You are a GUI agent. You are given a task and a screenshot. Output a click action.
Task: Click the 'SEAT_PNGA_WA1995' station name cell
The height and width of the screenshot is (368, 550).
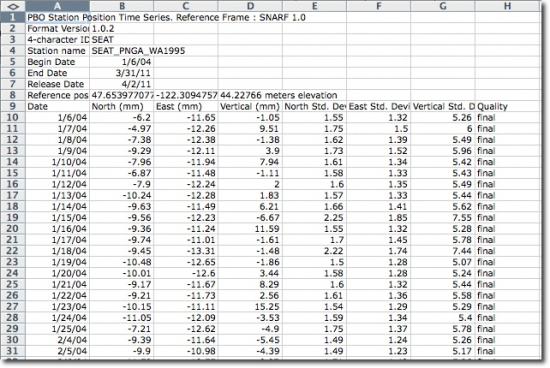click(122, 51)
